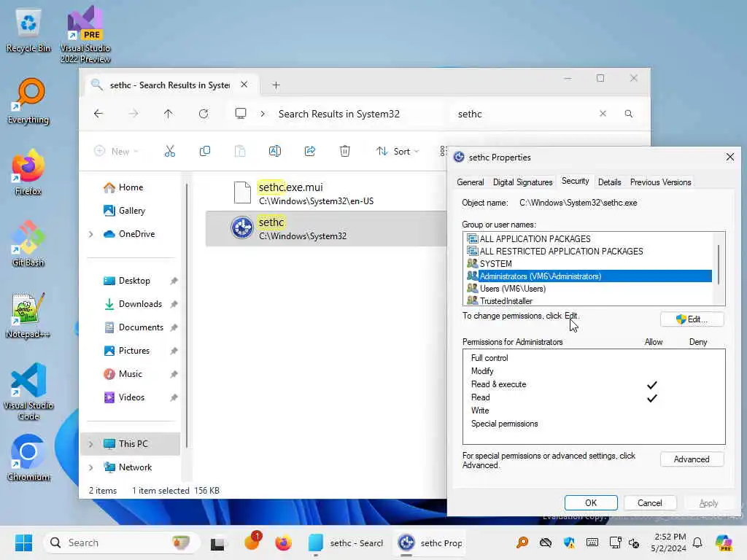Viewport: 747px width, 560px height.
Task: Go back with the Explorer back arrow
Action: click(x=98, y=114)
